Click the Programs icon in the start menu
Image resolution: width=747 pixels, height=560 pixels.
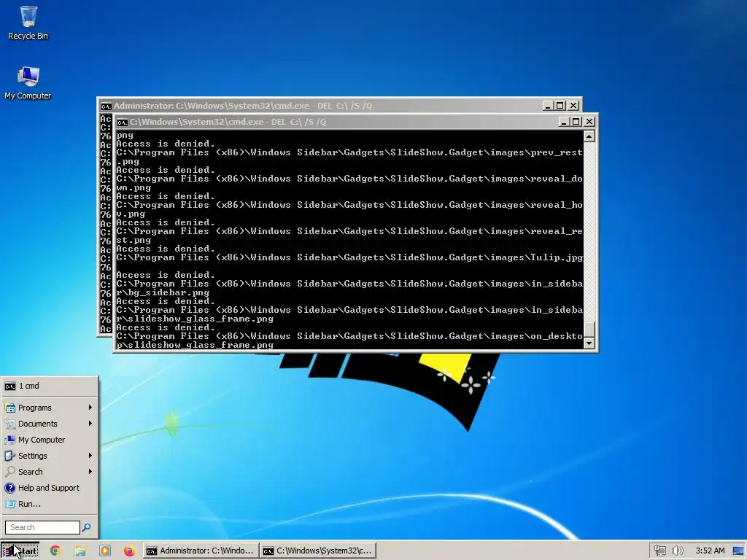click(x=10, y=408)
